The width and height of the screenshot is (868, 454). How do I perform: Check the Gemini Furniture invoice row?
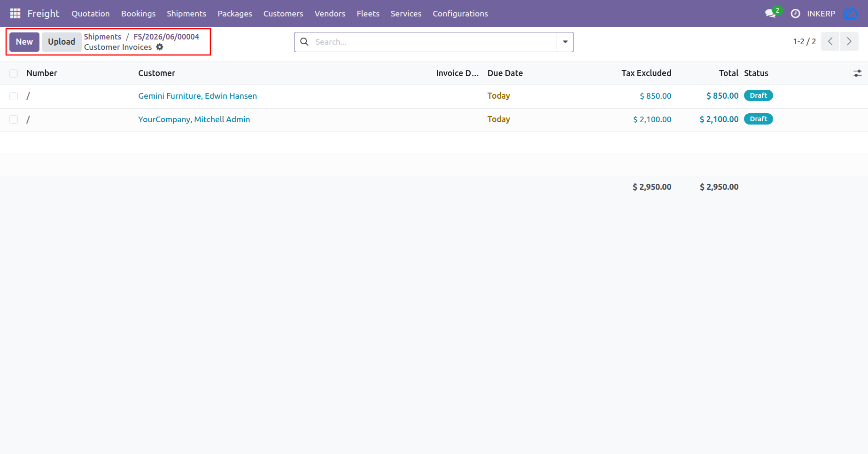point(14,96)
